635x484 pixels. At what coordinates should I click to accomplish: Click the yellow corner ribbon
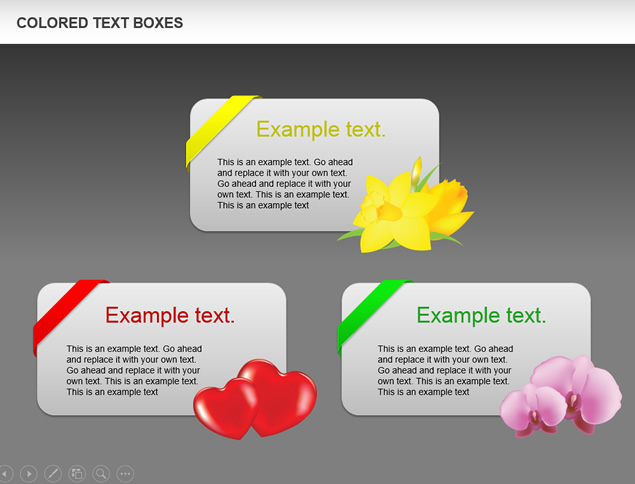tap(219, 128)
